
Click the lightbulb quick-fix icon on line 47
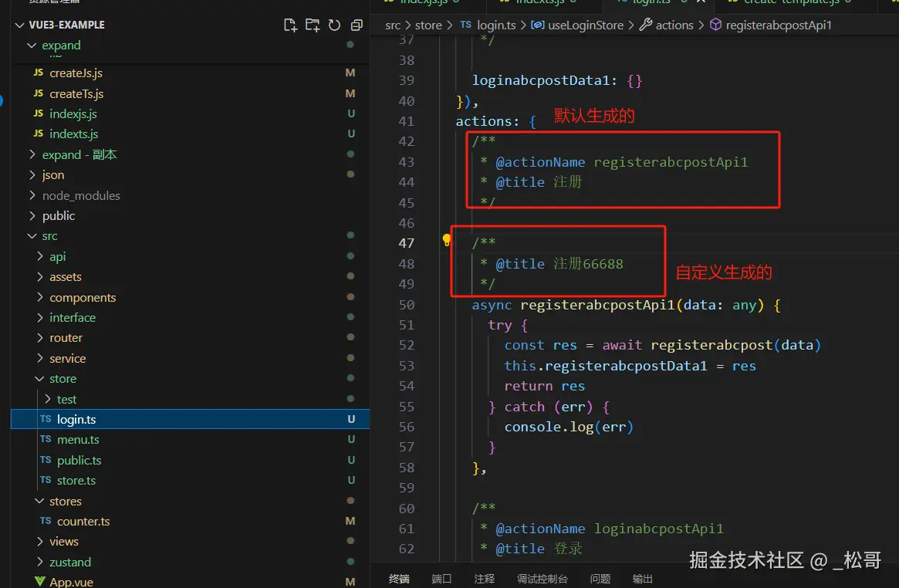point(446,241)
